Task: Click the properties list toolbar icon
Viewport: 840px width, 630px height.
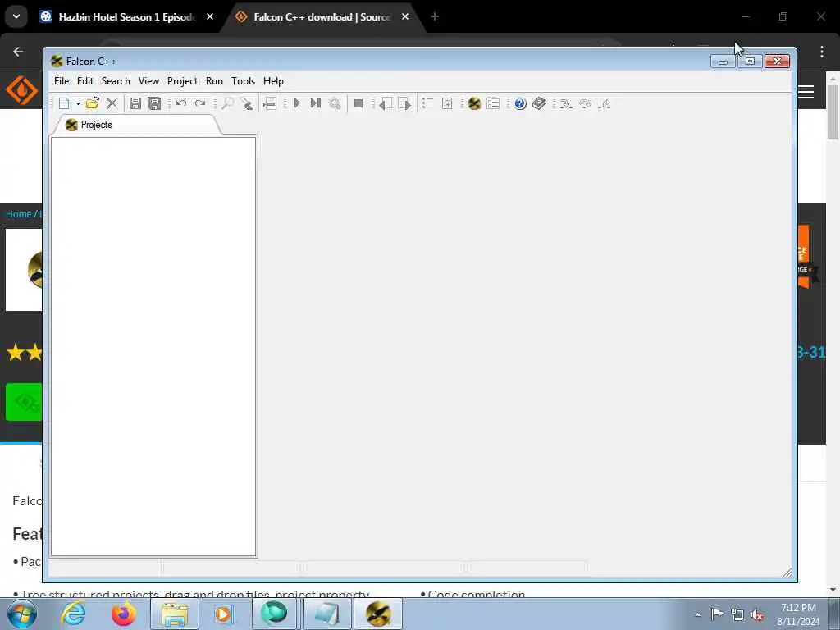Action: point(493,103)
